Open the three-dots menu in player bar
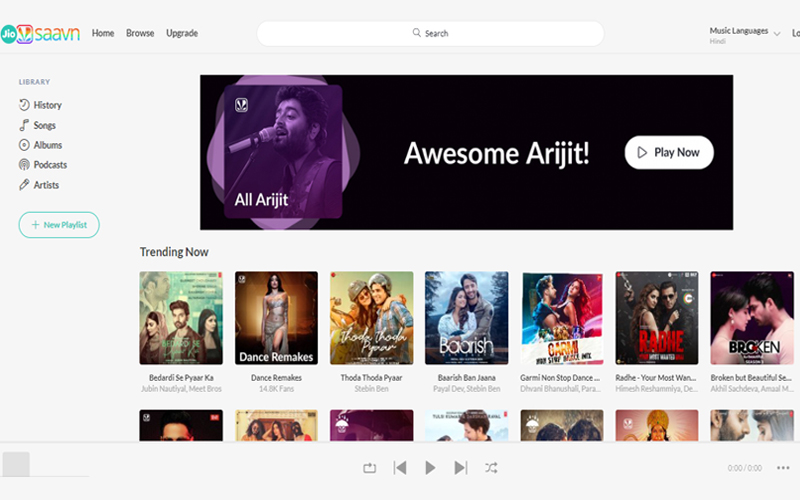Screen dimensions: 800x500 782,467
